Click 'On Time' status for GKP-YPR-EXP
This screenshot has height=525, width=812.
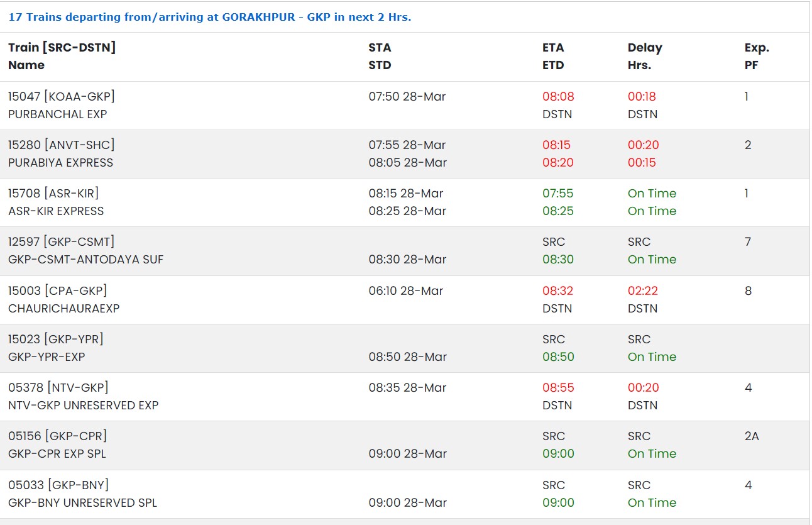tap(652, 357)
